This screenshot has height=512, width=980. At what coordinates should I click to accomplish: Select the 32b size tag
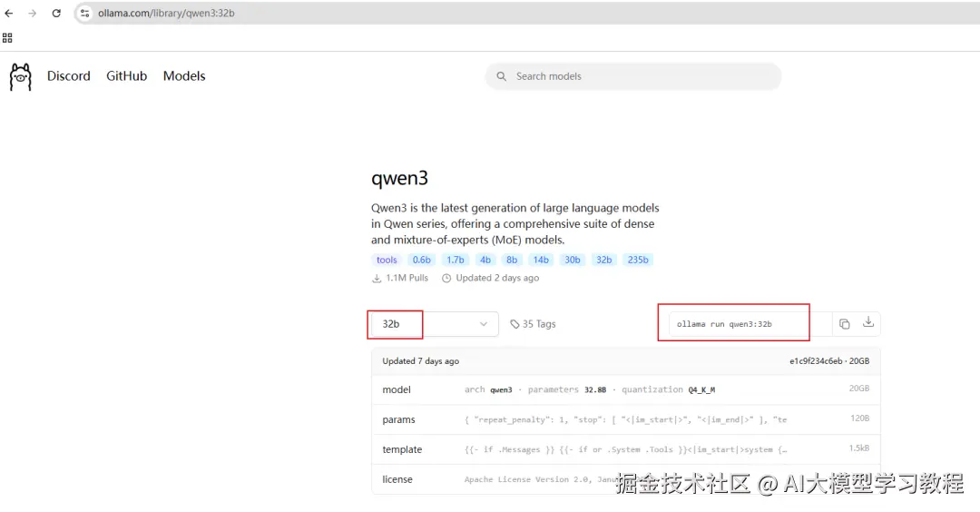[x=603, y=260]
